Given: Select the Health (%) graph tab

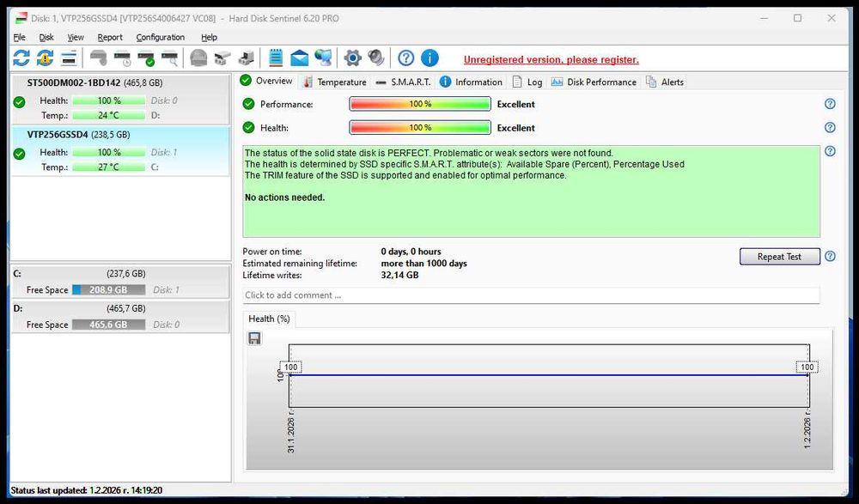Looking at the screenshot, I should pos(269,319).
